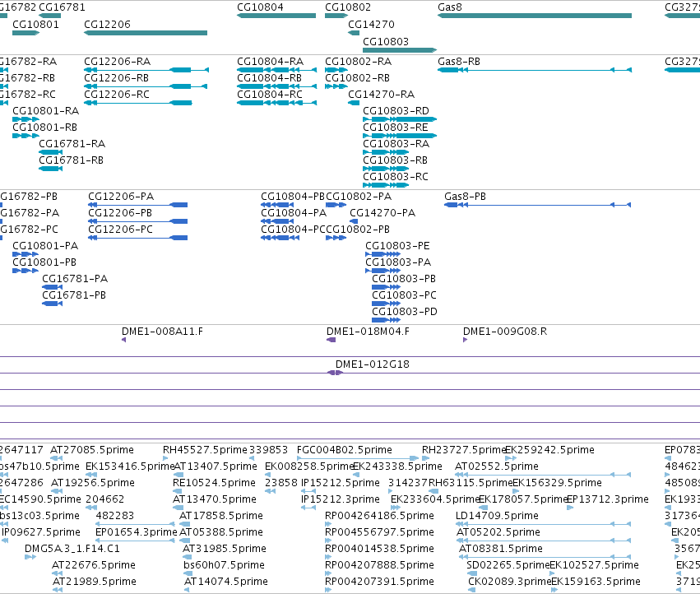The width and height of the screenshot is (700, 594).
Task: Select EST RH23727.5prime
Action: [x=425, y=458]
